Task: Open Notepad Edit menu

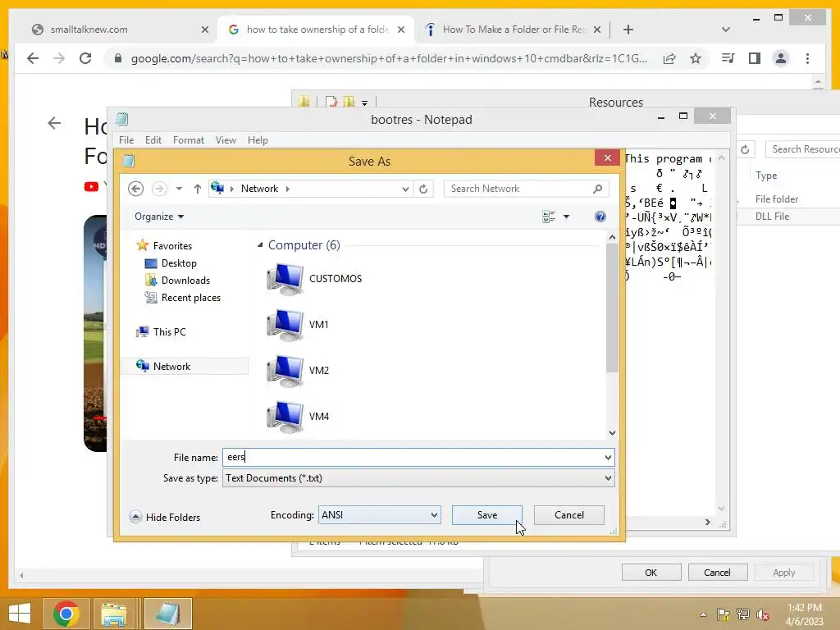Action: (x=153, y=139)
